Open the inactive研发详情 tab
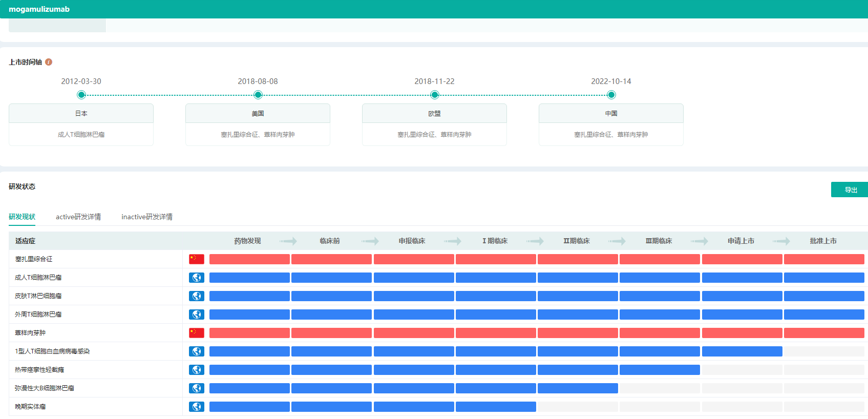 pyautogui.click(x=147, y=217)
